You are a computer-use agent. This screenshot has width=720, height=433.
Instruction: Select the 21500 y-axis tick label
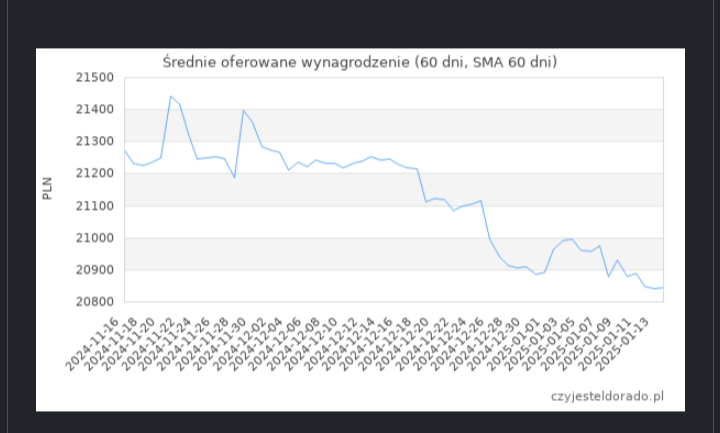pyautogui.click(x=98, y=77)
